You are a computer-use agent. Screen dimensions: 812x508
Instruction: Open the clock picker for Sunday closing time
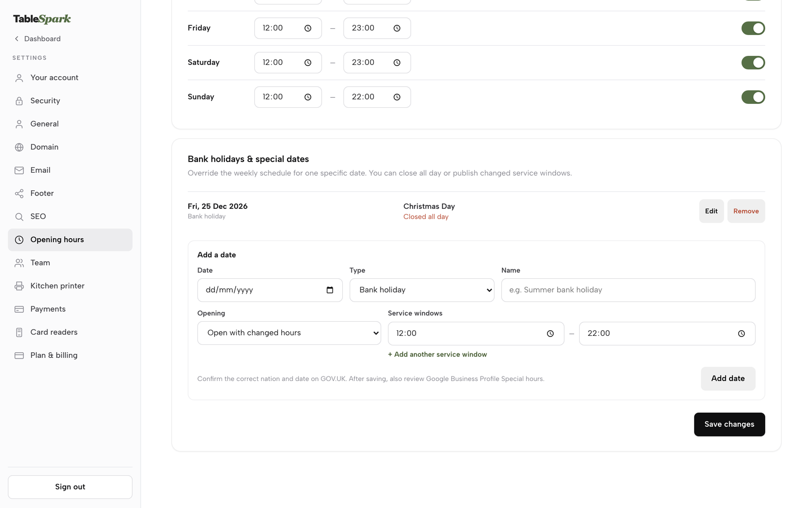[x=397, y=97]
